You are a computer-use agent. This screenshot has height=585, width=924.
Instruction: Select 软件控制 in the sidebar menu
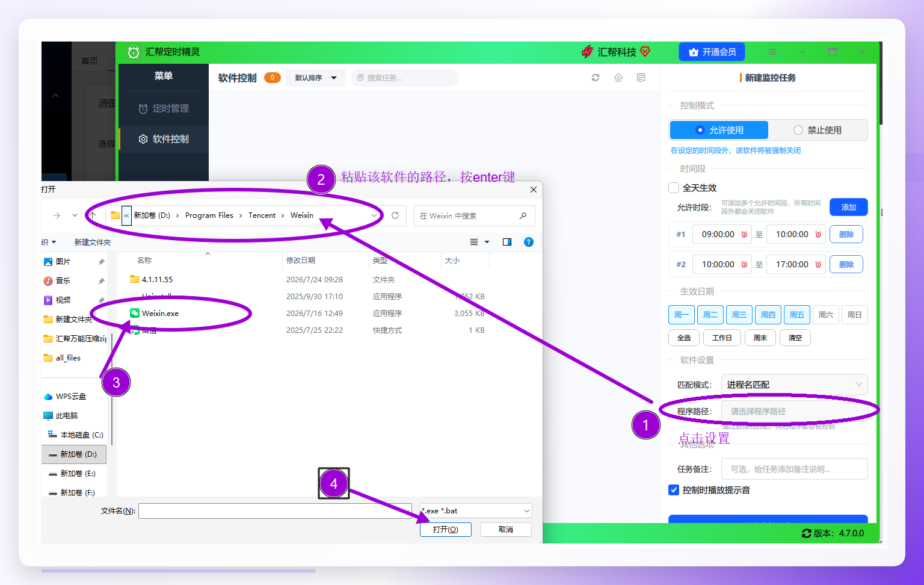pyautogui.click(x=164, y=139)
